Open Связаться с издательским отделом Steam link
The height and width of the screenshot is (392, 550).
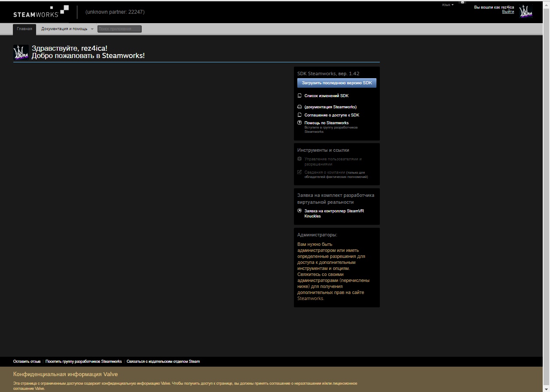pyautogui.click(x=163, y=361)
